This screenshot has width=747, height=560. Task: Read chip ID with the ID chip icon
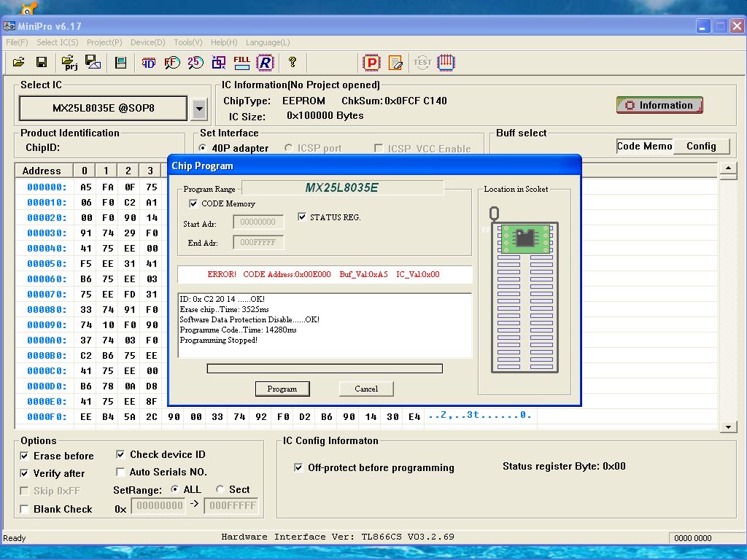pyautogui.click(x=148, y=63)
